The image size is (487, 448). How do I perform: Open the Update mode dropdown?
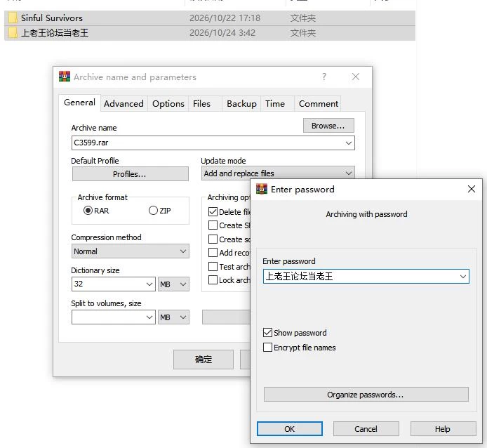[278, 173]
